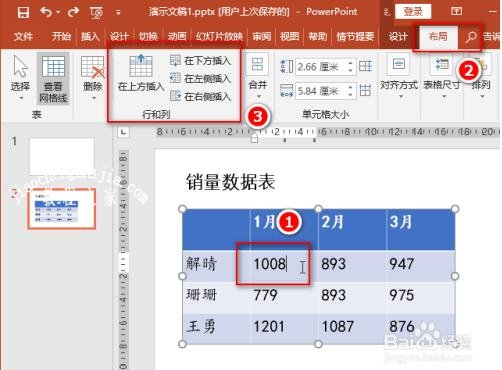Click 在上方插入 insert row above

click(x=141, y=73)
